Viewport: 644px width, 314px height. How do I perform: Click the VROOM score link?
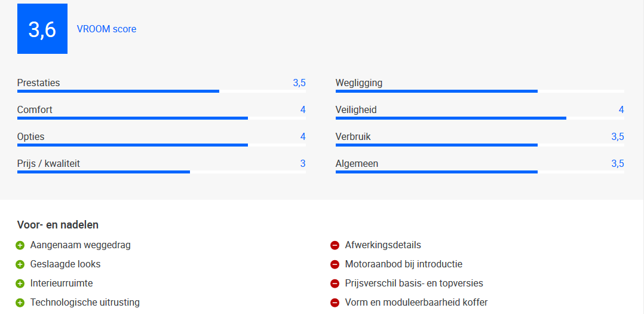point(106,29)
